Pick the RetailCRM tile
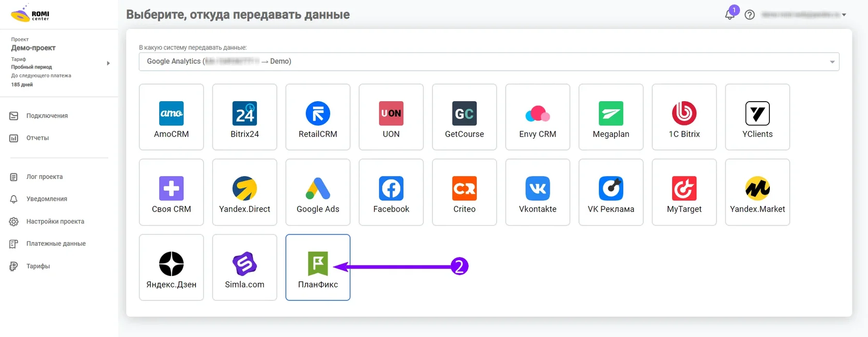 point(318,117)
